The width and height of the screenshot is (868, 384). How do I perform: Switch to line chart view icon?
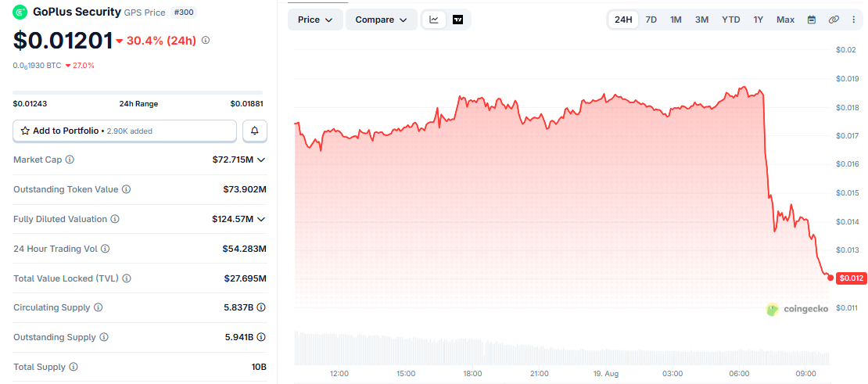[434, 20]
